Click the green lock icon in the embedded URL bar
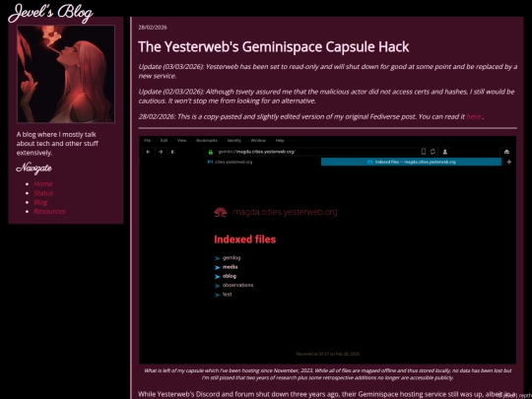Viewport: 532px width, 399px height. coord(211,152)
